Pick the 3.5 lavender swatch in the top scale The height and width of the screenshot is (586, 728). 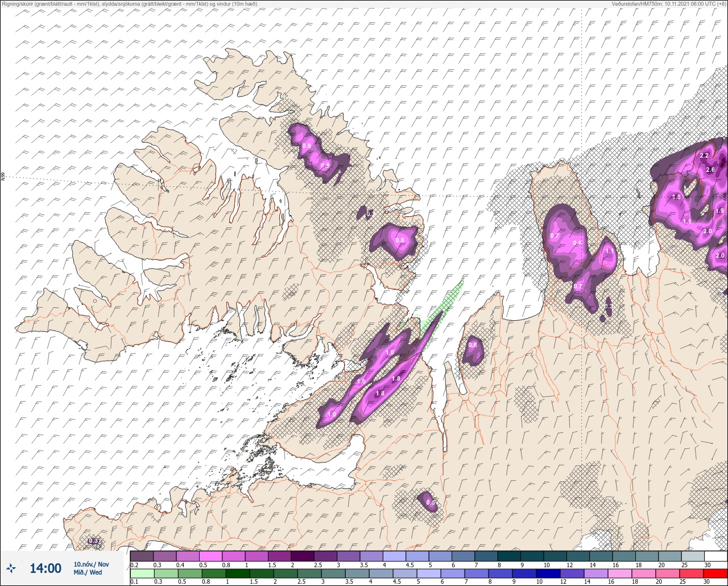pos(372,556)
